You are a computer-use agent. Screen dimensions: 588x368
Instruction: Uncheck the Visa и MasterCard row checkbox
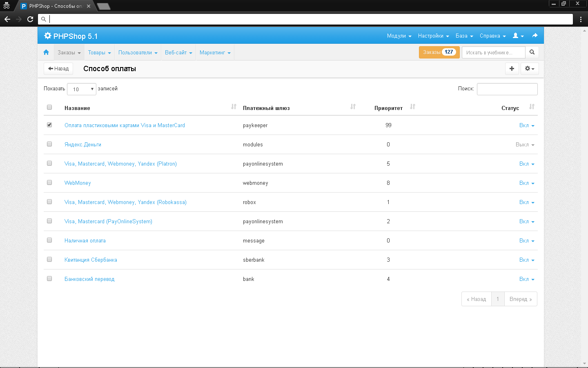click(49, 125)
